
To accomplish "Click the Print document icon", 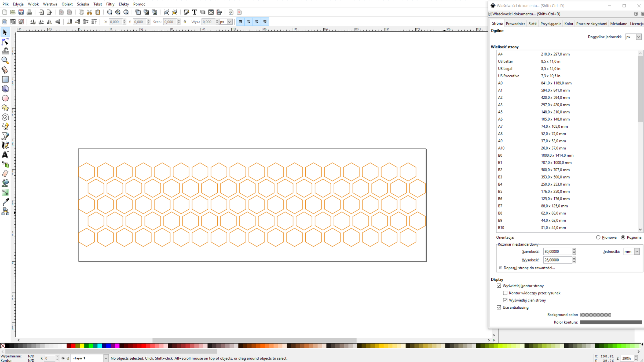I will click(x=29, y=12).
